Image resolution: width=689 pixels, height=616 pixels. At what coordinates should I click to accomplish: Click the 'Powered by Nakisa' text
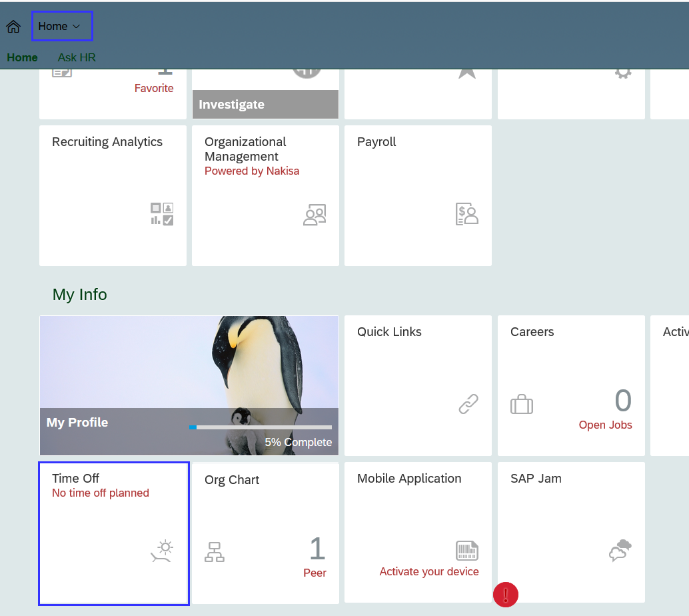pyautogui.click(x=252, y=171)
